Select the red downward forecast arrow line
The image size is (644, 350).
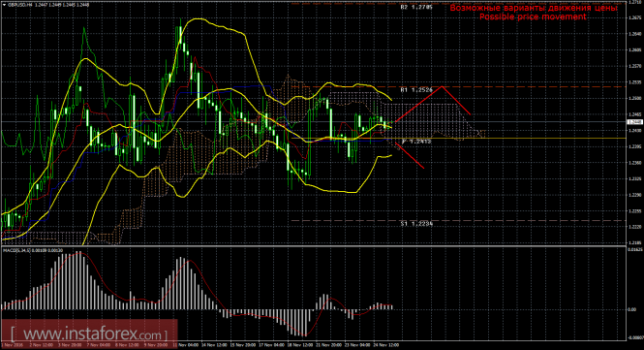pyautogui.click(x=410, y=155)
